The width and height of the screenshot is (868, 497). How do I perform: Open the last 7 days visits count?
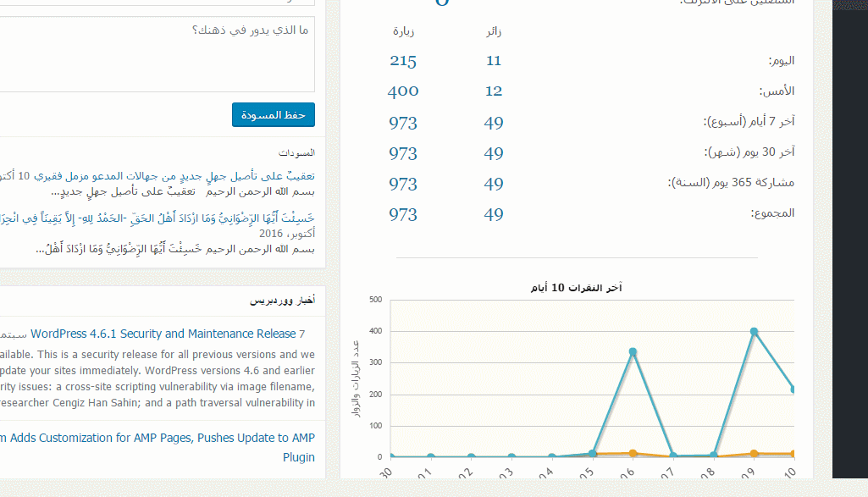tap(403, 123)
